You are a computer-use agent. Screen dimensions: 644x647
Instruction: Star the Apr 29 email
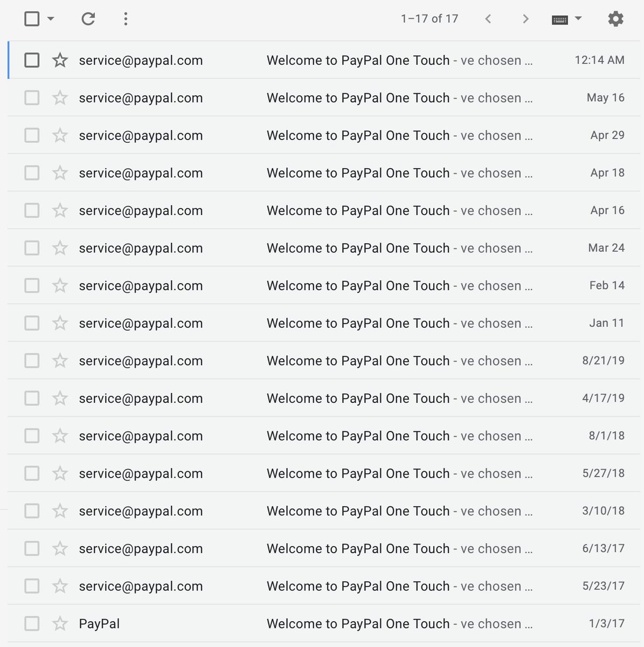[x=60, y=135]
